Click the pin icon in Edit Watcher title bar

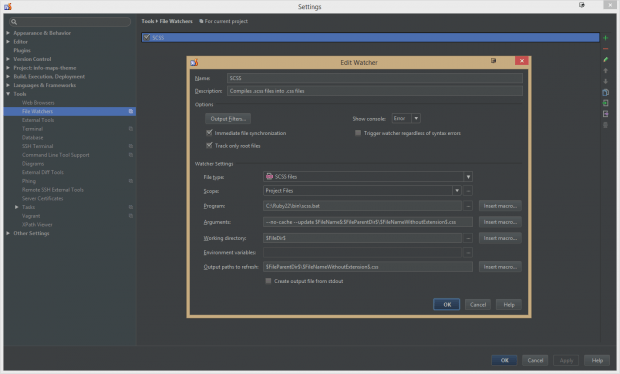point(493,60)
